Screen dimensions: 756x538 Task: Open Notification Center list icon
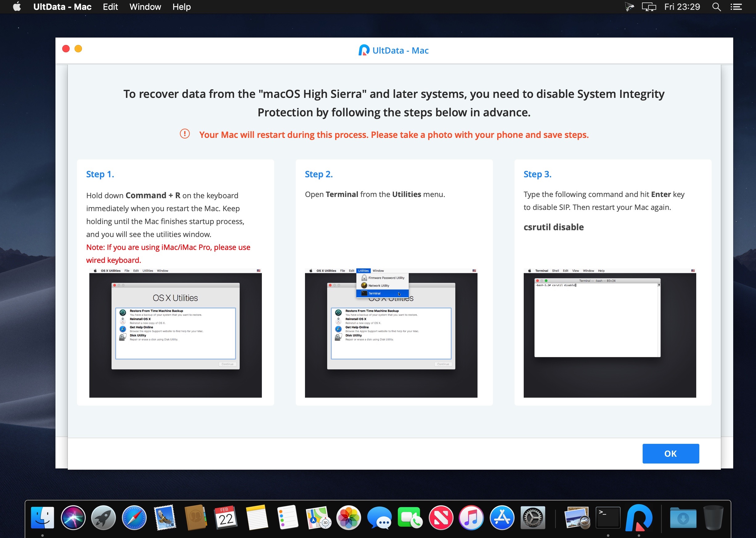(x=736, y=7)
